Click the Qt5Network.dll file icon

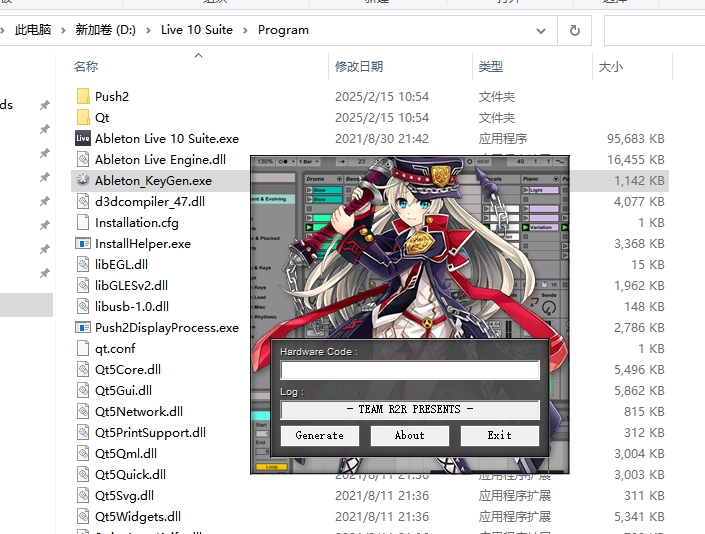tap(83, 411)
